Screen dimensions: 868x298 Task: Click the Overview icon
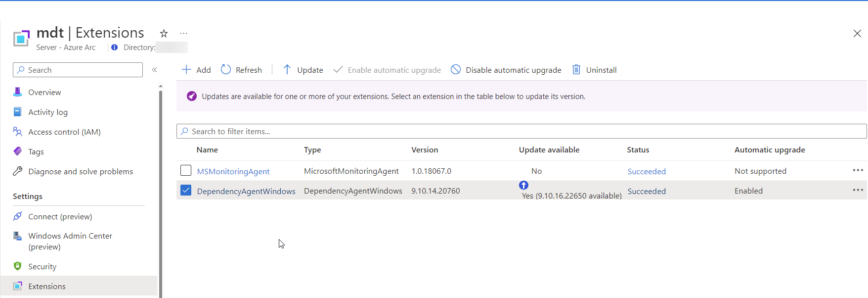click(x=18, y=92)
